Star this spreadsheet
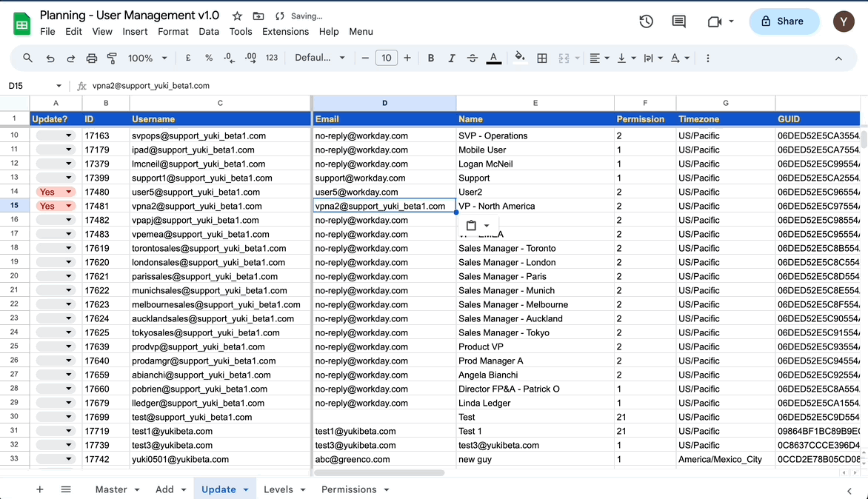The width and height of the screenshot is (868, 499). (x=237, y=16)
